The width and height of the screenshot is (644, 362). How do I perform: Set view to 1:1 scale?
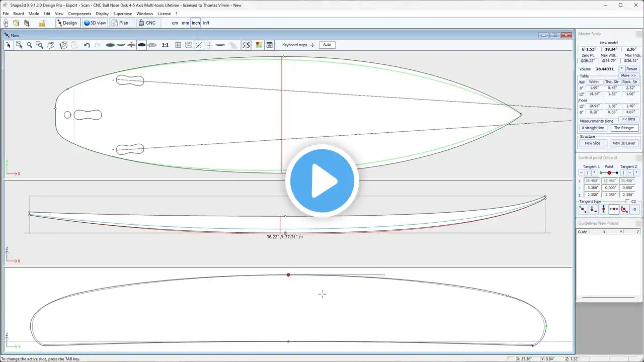click(x=165, y=45)
